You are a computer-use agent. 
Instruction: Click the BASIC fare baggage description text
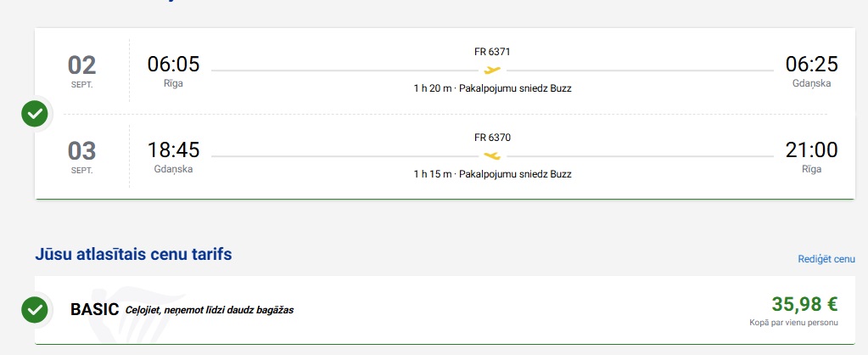coord(209,310)
